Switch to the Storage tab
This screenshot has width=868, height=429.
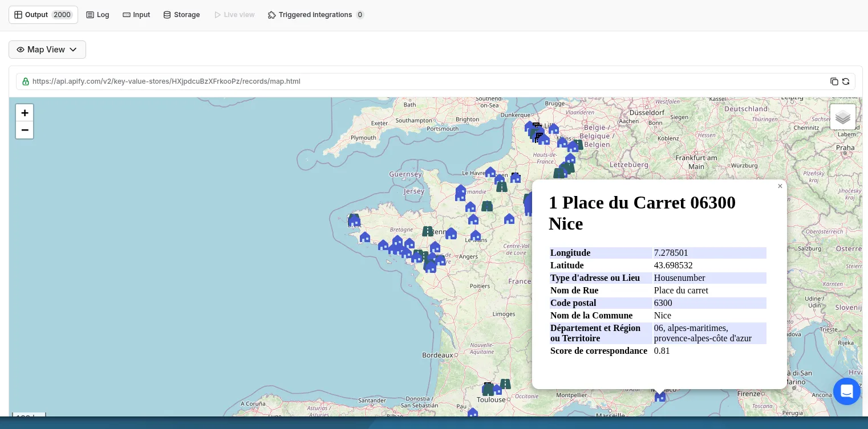pyautogui.click(x=181, y=15)
